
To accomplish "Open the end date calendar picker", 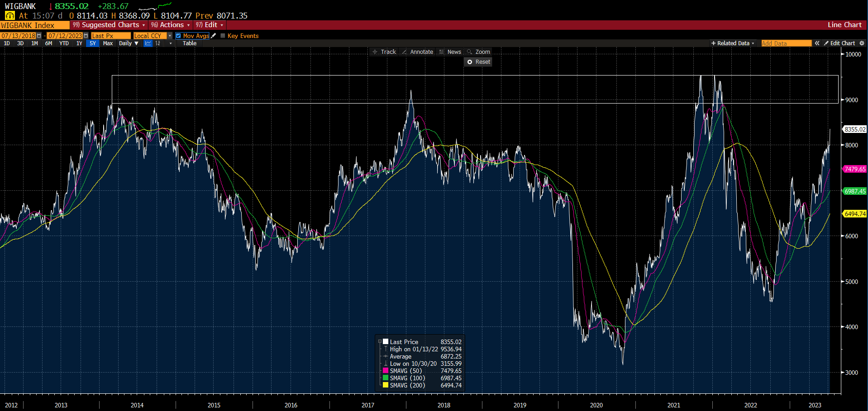I will click(86, 36).
